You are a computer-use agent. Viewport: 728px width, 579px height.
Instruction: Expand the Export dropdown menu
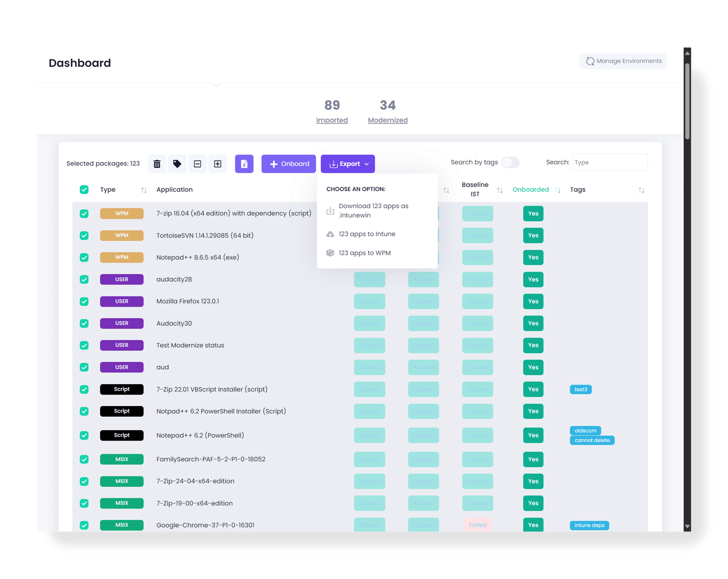349,164
